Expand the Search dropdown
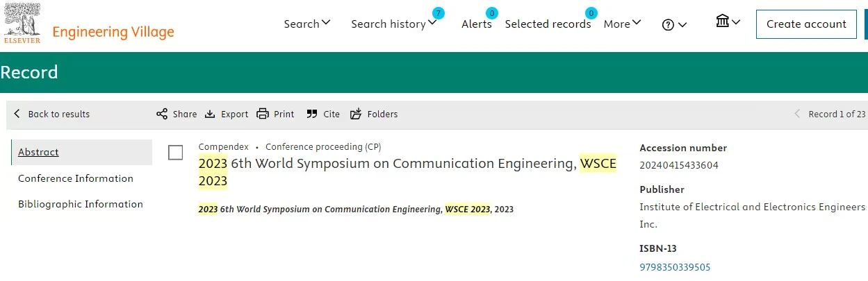Screen dimensions: 868x281 [x=307, y=24]
